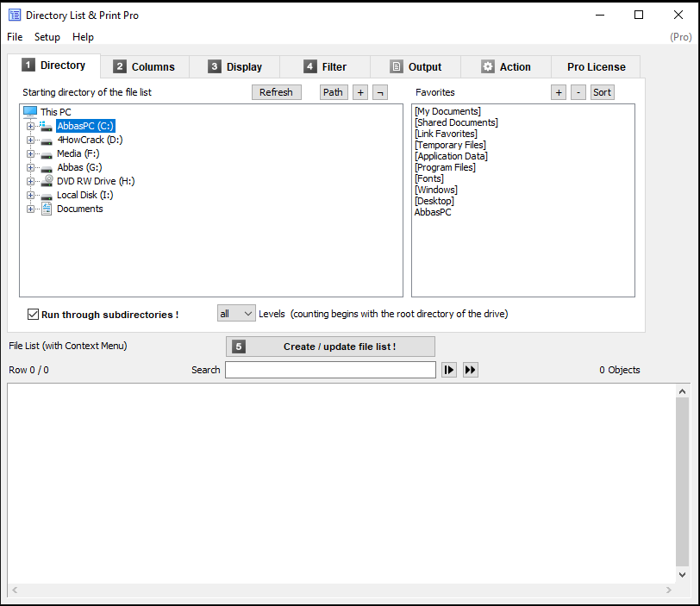Expand the AbbasPC (C:) tree node
The width and height of the screenshot is (700, 606).
[x=30, y=127]
